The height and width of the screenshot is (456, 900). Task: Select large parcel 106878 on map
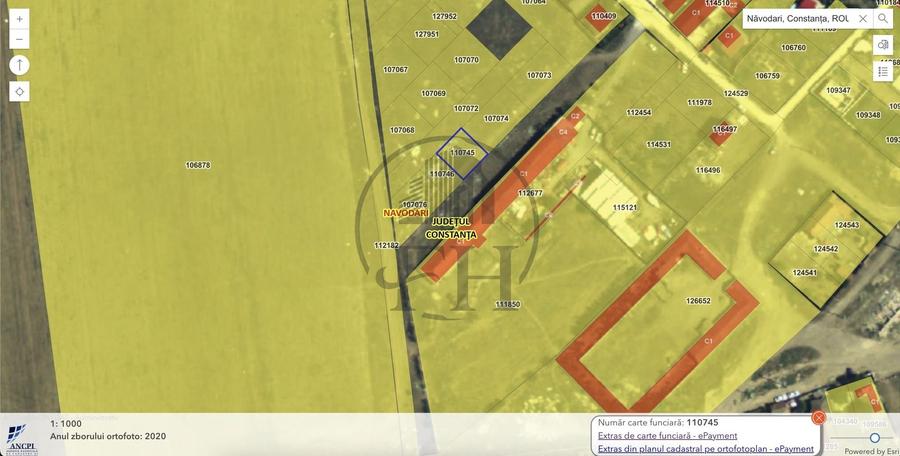click(198, 165)
